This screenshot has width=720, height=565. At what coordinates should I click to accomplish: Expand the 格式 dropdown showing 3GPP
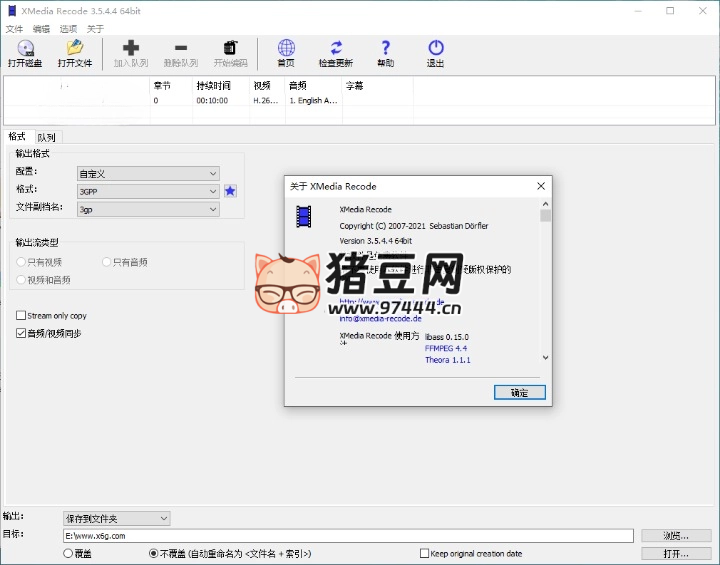(148, 191)
